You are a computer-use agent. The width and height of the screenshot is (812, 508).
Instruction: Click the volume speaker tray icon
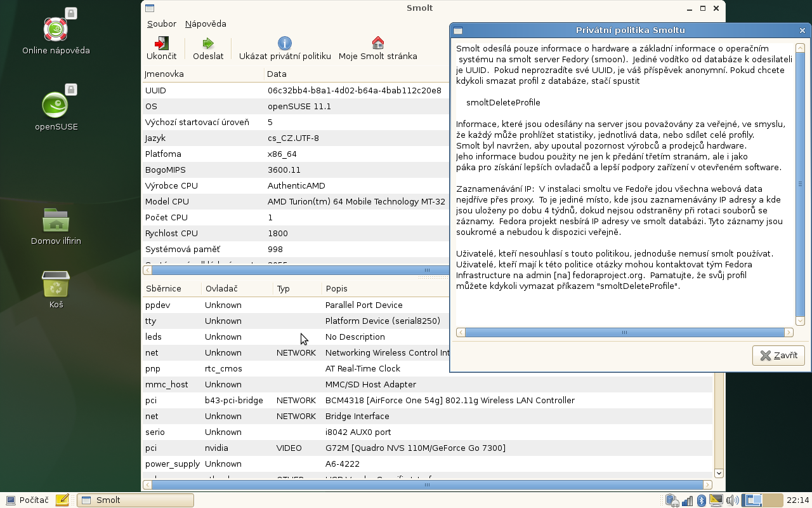point(732,500)
